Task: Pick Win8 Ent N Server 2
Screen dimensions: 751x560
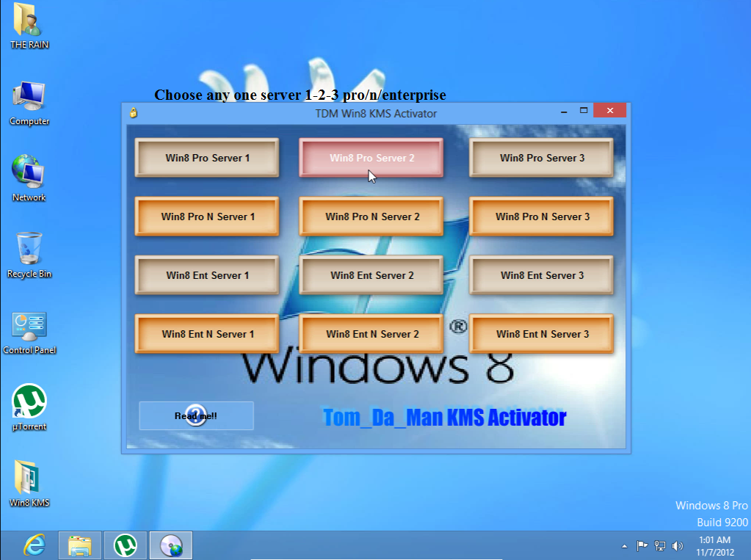Action: pyautogui.click(x=371, y=334)
